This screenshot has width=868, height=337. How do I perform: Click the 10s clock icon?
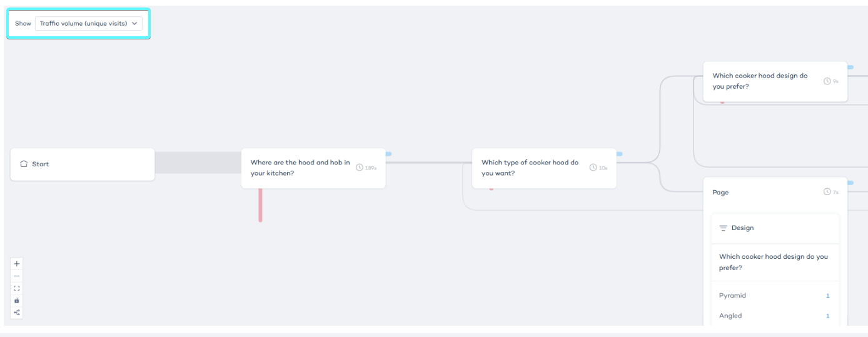tap(593, 168)
